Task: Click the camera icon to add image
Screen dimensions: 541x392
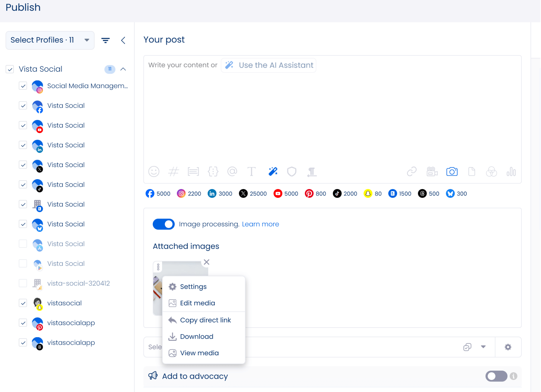Action: (x=452, y=172)
